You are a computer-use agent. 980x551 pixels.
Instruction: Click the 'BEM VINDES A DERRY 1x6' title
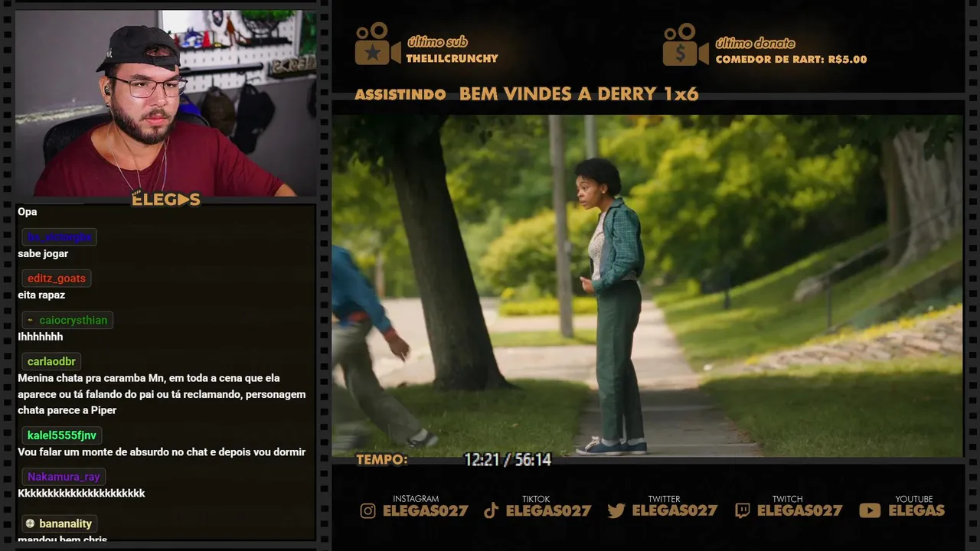(x=579, y=94)
